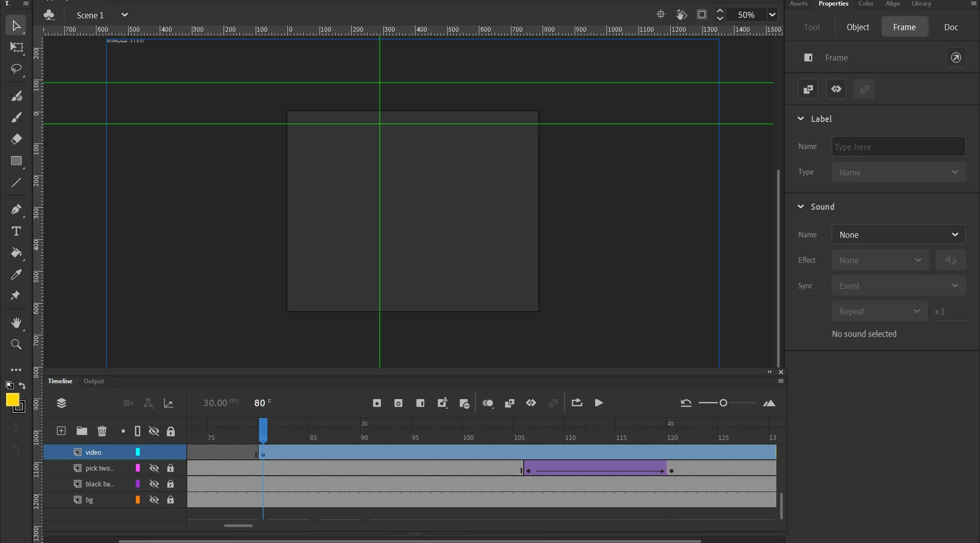Select the Selection arrow tool
980x543 pixels.
pos(16,26)
